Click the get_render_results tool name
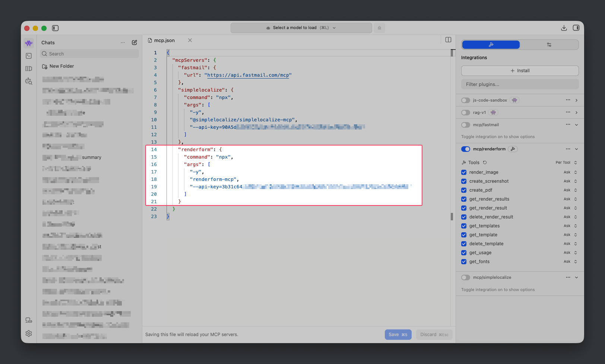605x364 pixels. pos(489,199)
